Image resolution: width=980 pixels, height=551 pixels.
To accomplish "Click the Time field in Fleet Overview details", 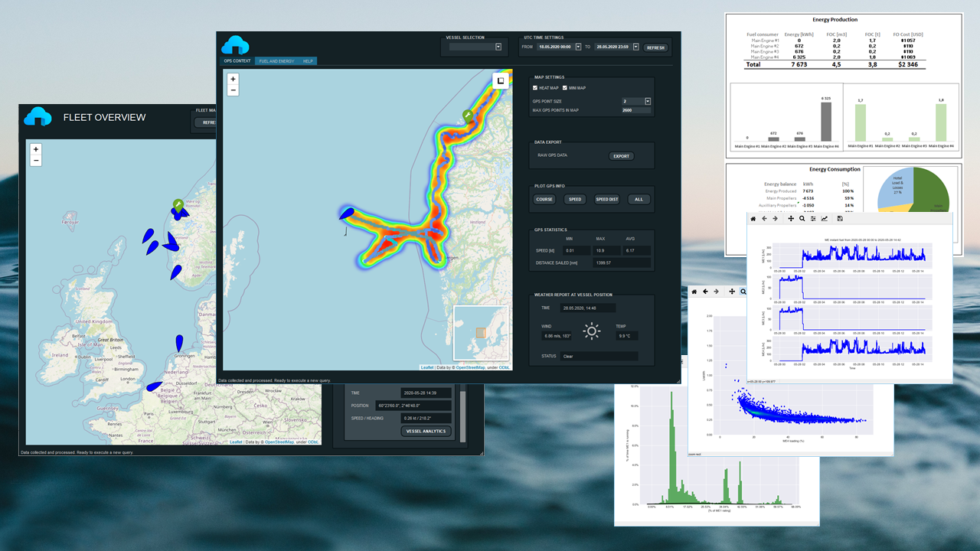I will [x=427, y=393].
